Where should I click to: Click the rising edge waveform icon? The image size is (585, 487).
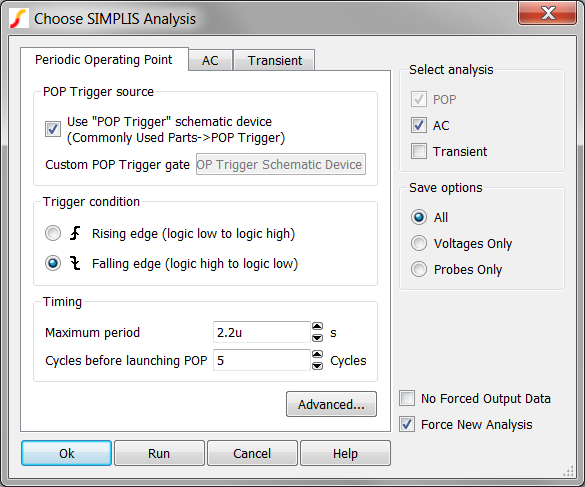tap(75, 234)
